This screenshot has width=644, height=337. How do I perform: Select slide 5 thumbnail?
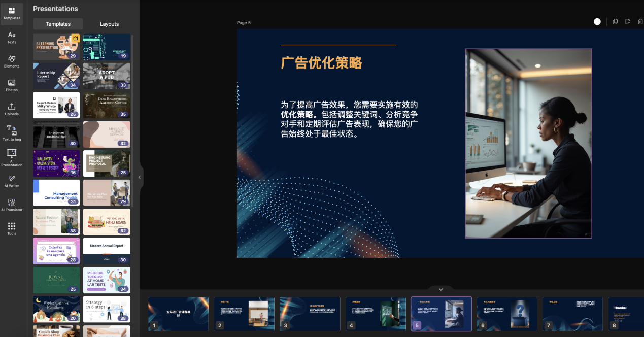pyautogui.click(x=441, y=314)
